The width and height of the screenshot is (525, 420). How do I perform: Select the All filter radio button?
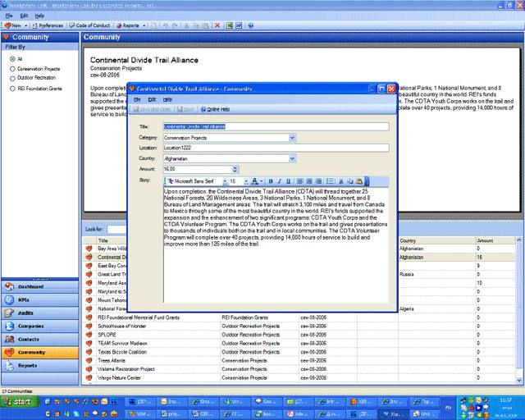[12, 59]
